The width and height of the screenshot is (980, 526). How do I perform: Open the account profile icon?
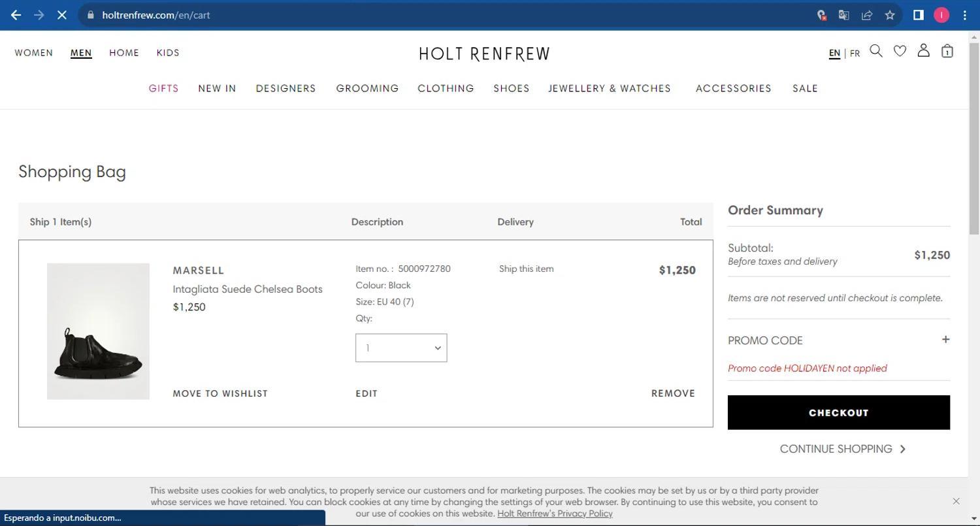923,50
